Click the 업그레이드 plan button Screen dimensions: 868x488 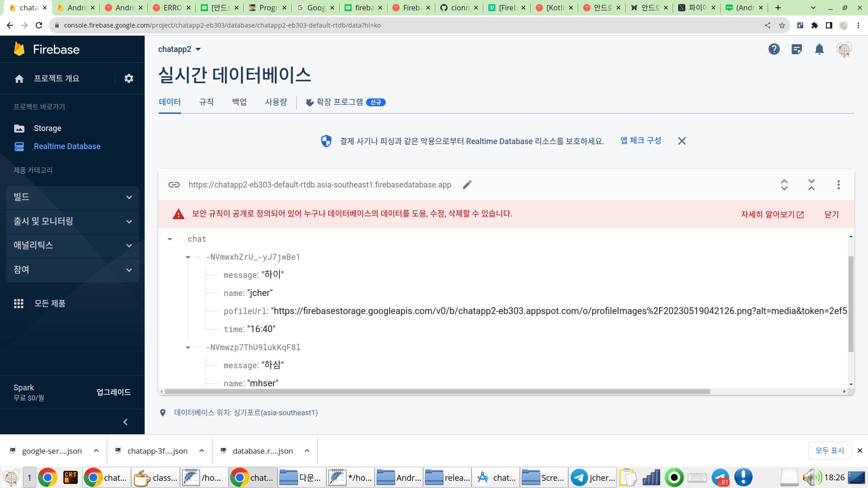pos(113,392)
